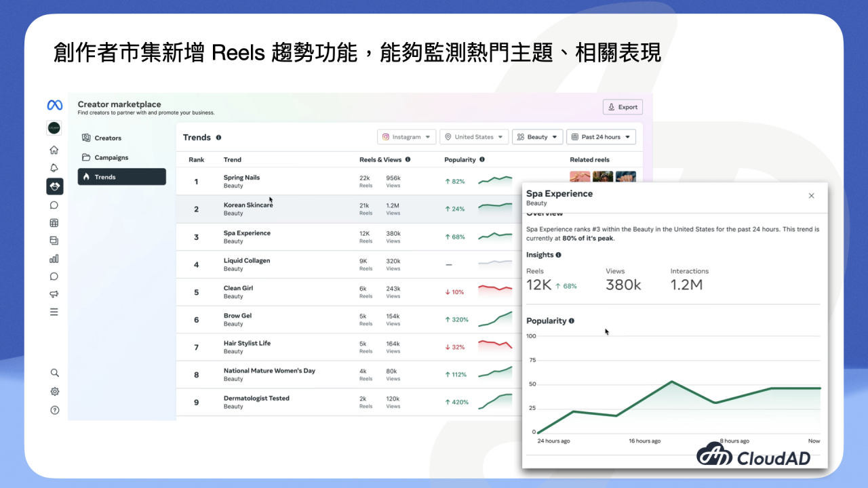Open the stacked pages icon in sidebar

pos(54,240)
